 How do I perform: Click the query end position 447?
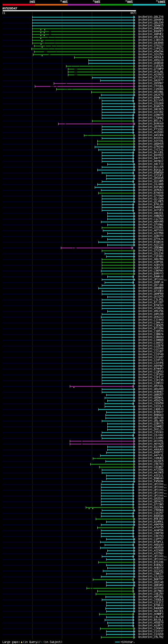point(133,13)
